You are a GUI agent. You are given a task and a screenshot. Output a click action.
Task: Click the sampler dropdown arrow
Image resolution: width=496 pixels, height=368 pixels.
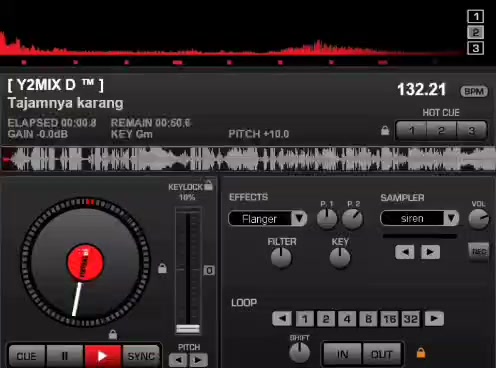coord(451,218)
